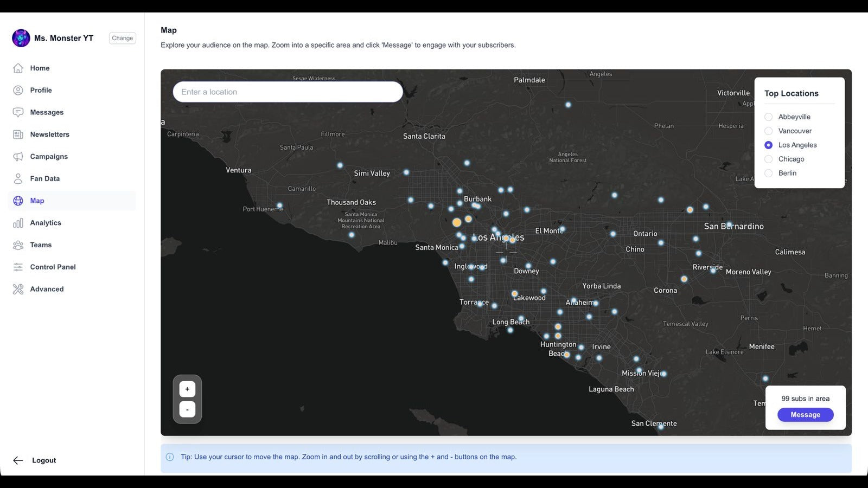The image size is (868, 488).
Task: Select the Profile icon
Action: (x=18, y=90)
